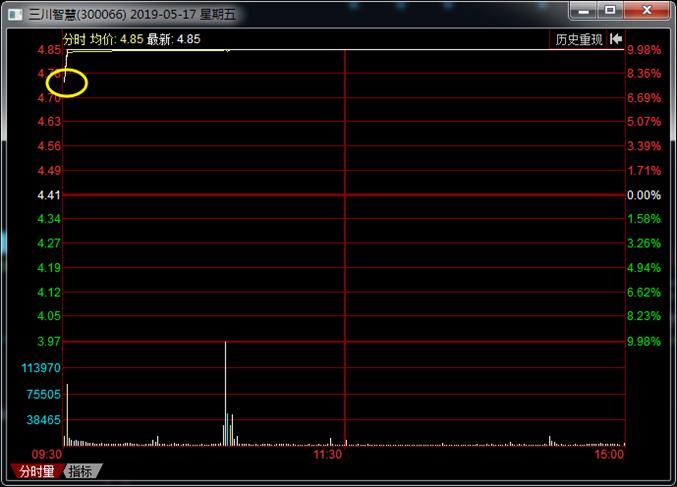677x487 pixels.
Task: Click inside the yellow circle annotation
Action: click(x=67, y=83)
